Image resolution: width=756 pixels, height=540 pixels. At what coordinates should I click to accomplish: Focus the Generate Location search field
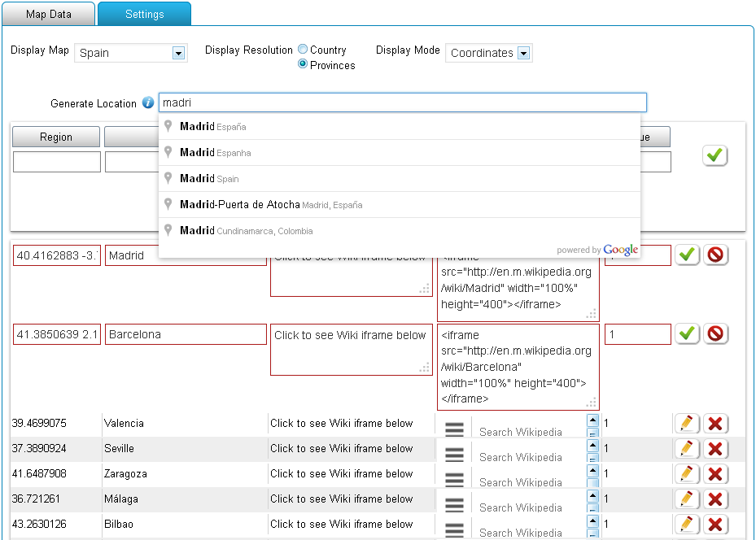tap(403, 102)
